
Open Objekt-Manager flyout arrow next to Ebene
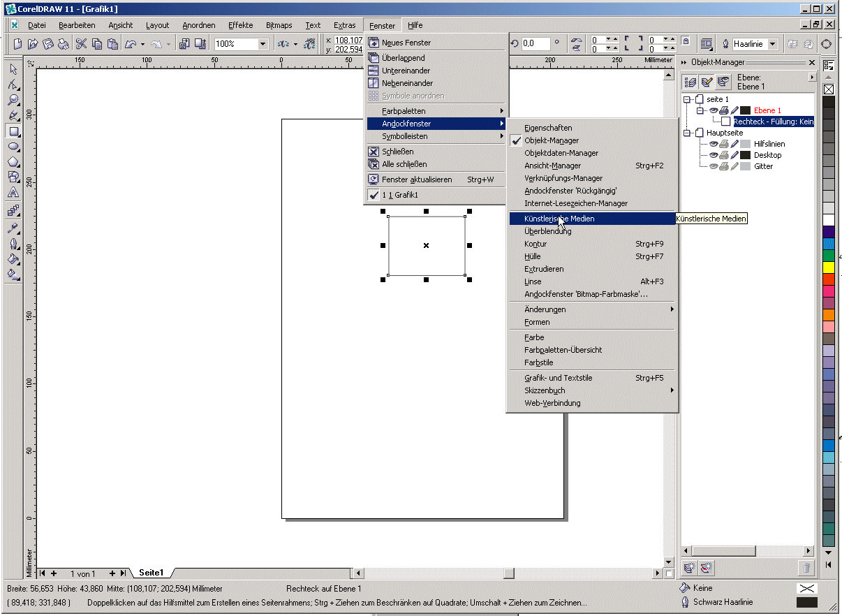point(811,78)
